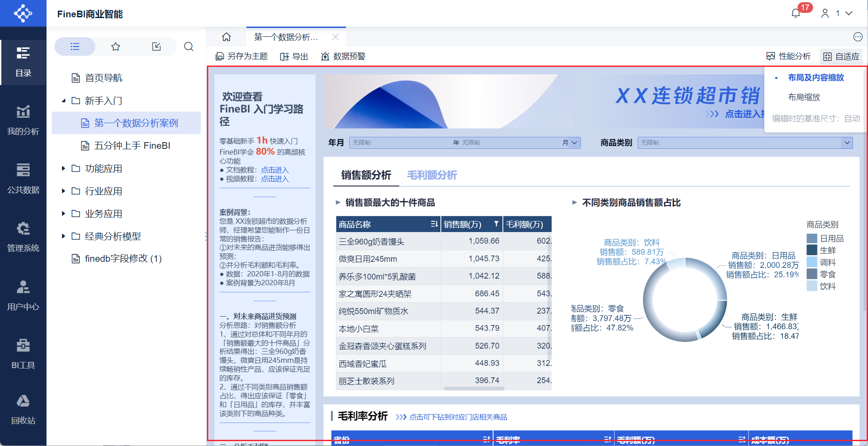Expand the 业务应用 folder arrow
Viewport: 868px width, 446px height.
[x=64, y=213]
